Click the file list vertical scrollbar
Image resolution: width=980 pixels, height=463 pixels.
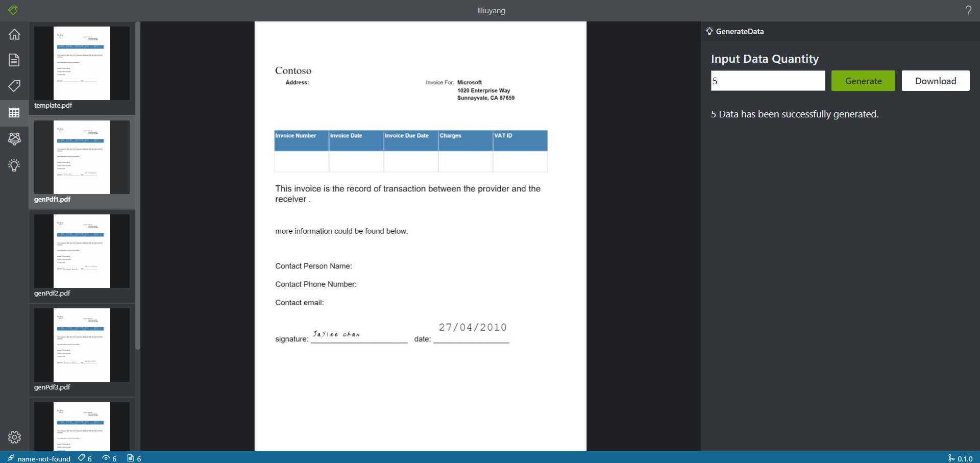click(x=137, y=186)
